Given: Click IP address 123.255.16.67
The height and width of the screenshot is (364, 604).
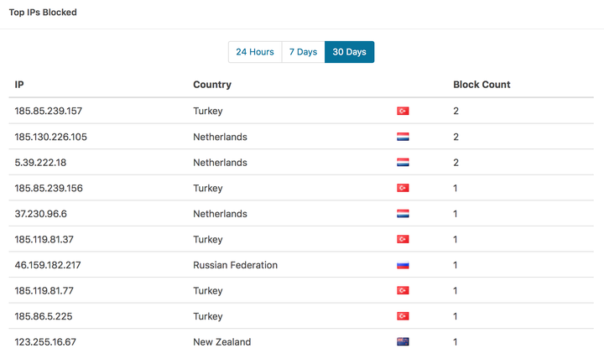Looking at the screenshot, I should pos(45,342).
